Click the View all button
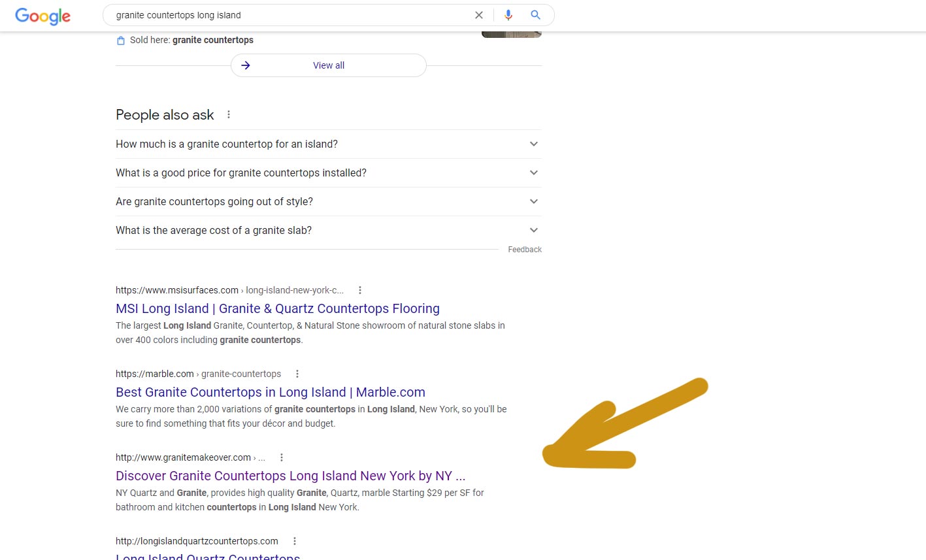Viewport: 926px width, 560px height. click(329, 65)
